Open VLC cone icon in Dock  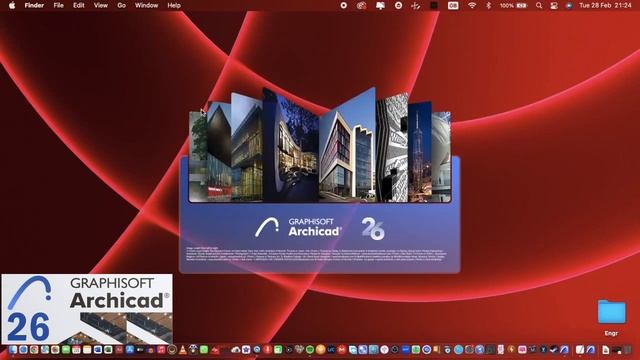(x=182, y=350)
